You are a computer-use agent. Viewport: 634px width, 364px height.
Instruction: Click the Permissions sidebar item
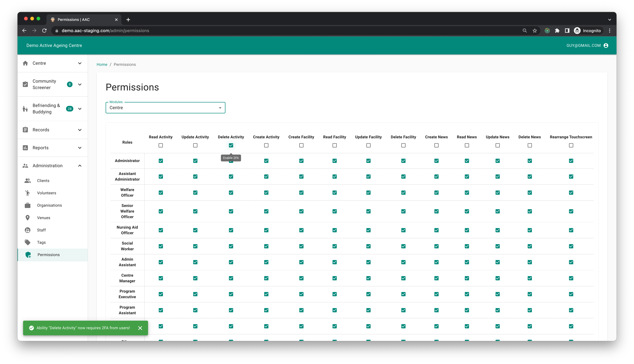click(53, 255)
